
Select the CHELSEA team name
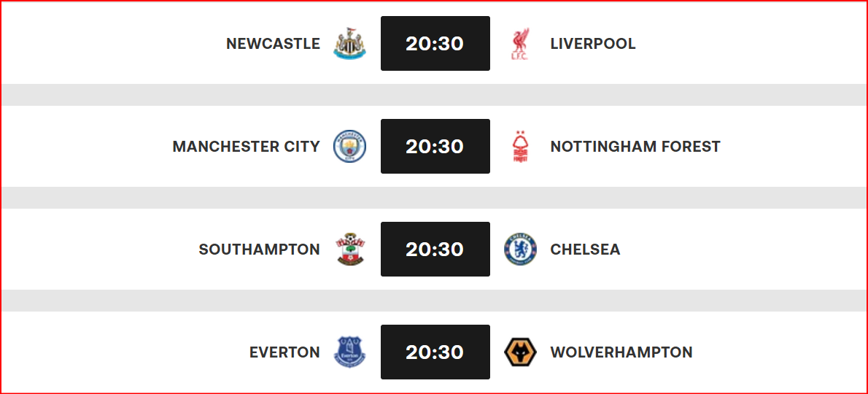point(585,250)
